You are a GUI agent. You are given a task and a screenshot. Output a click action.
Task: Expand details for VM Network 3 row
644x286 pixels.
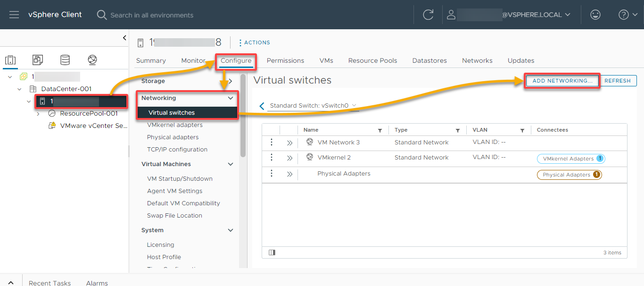(289, 143)
